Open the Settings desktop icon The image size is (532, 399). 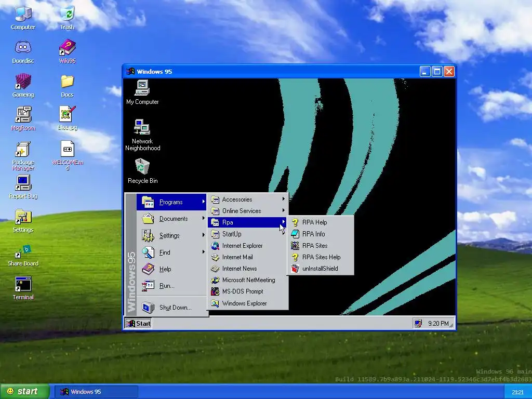click(x=23, y=221)
